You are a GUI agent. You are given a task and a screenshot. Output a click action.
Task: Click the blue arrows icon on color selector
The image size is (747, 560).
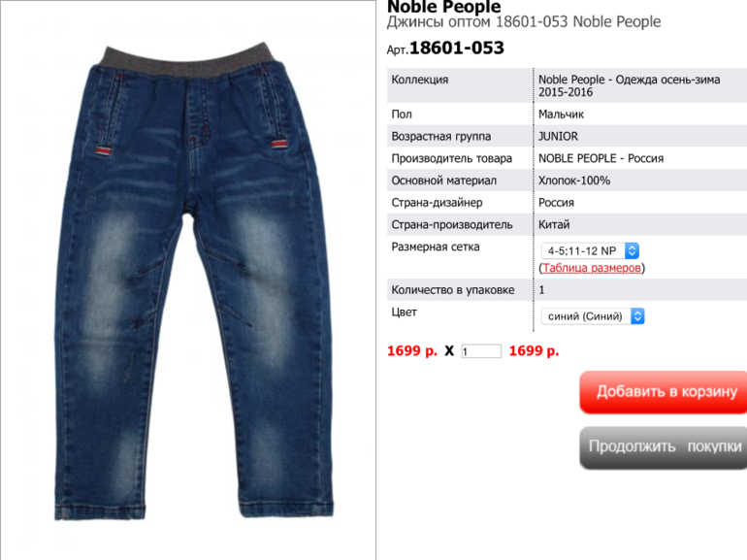point(638,316)
